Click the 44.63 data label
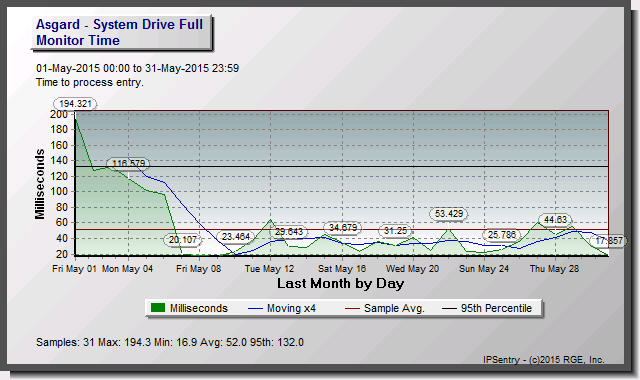 [x=555, y=220]
